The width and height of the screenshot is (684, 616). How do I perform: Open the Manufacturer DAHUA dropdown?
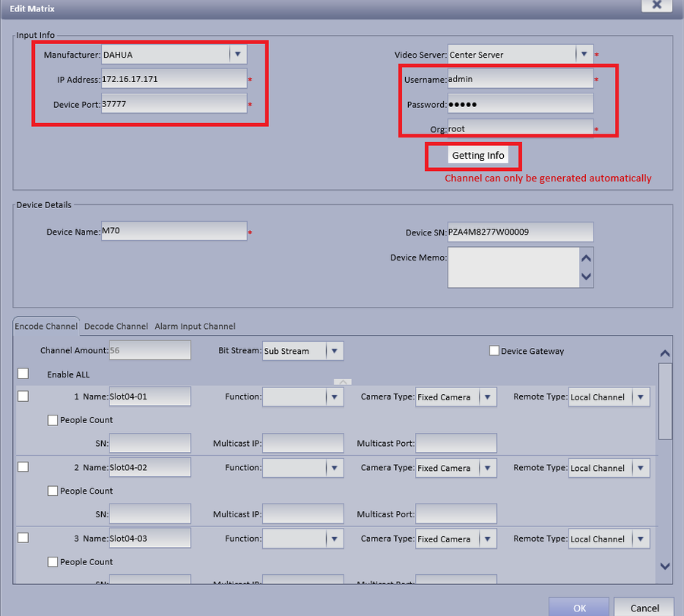click(238, 55)
